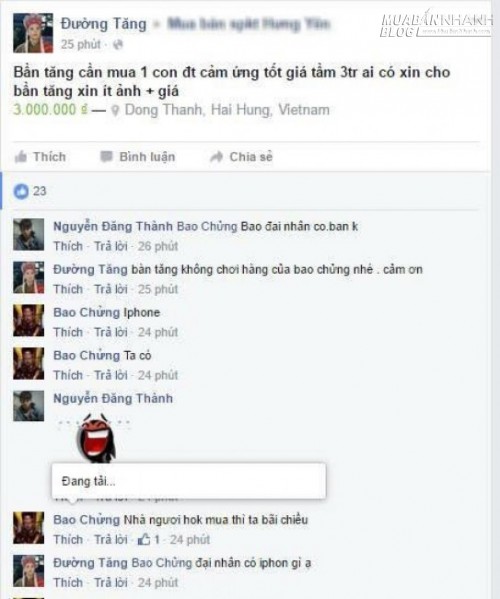Open the blurred group name link in header
Image resolution: width=500 pixels, height=599 pixels.
pos(249,24)
